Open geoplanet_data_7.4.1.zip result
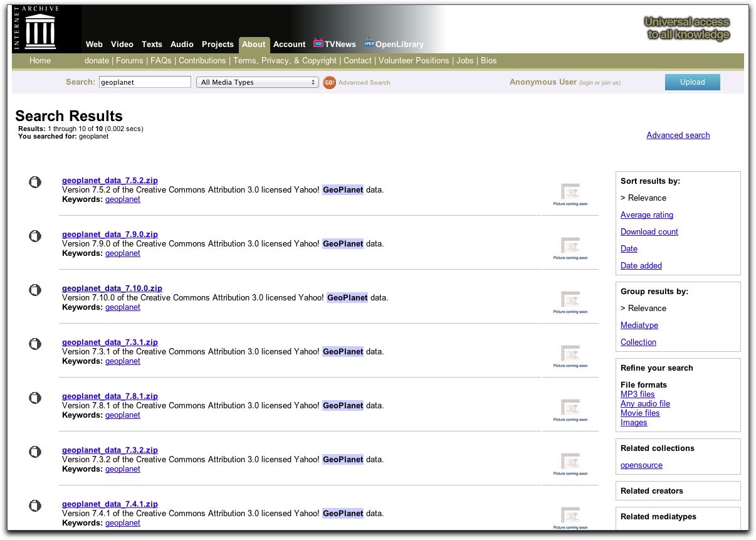The height and width of the screenshot is (540, 756). (110, 504)
